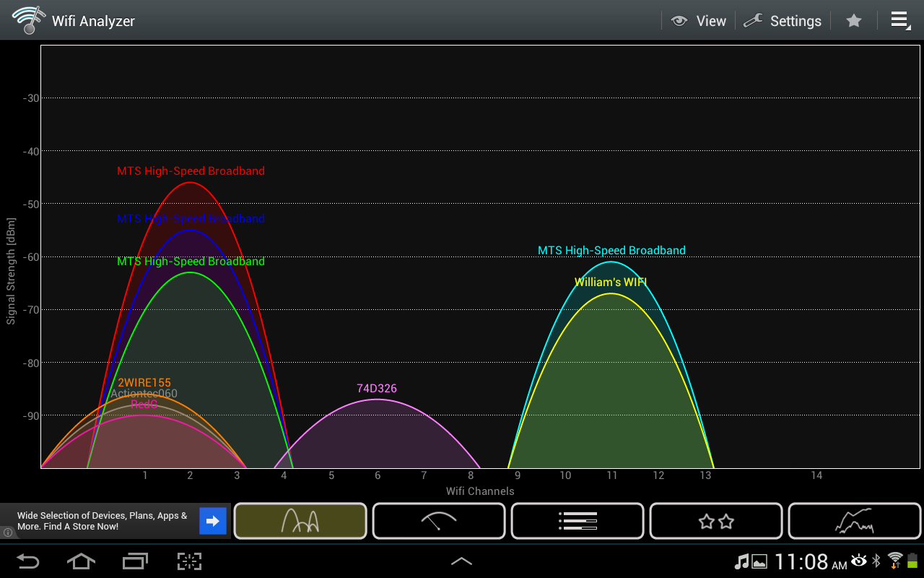Open the AP list view
924x578 pixels.
[577, 521]
